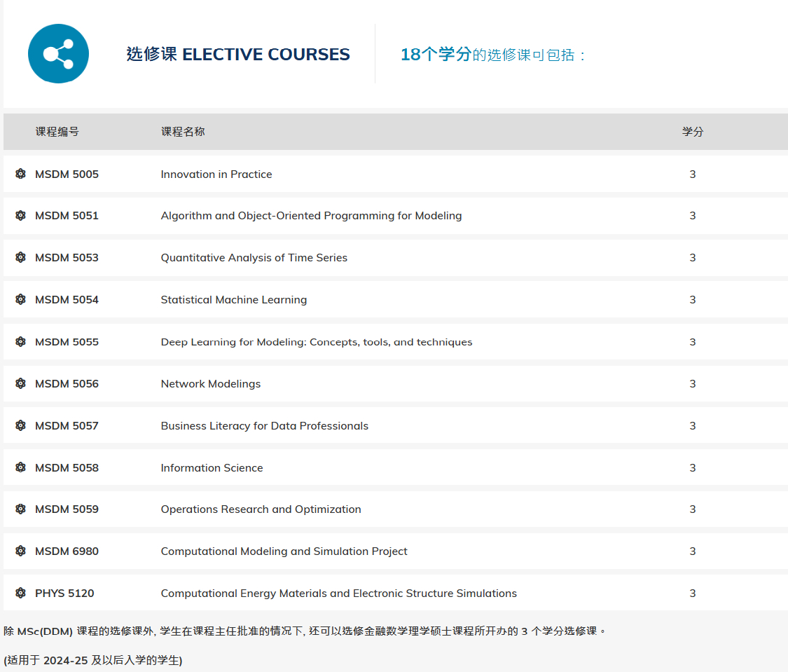Viewport: 788px width, 672px height.
Task: Open Algorithm and Object-Oriented Programming for Modeling
Action: (x=311, y=216)
